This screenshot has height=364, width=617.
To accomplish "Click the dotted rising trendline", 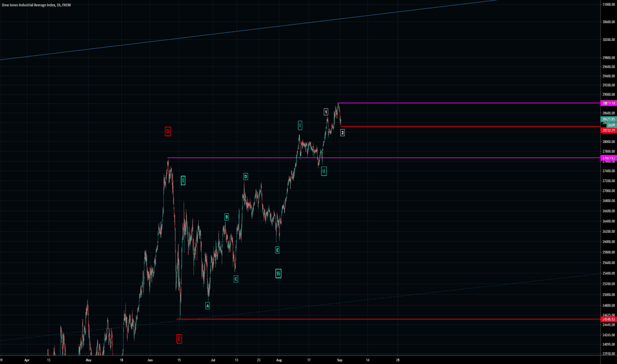I will pos(301,307).
